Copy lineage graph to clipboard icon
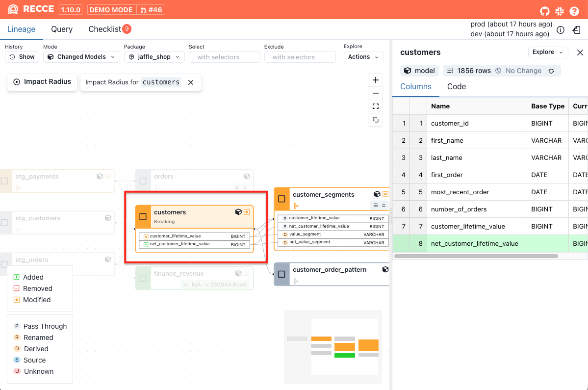 376,120
